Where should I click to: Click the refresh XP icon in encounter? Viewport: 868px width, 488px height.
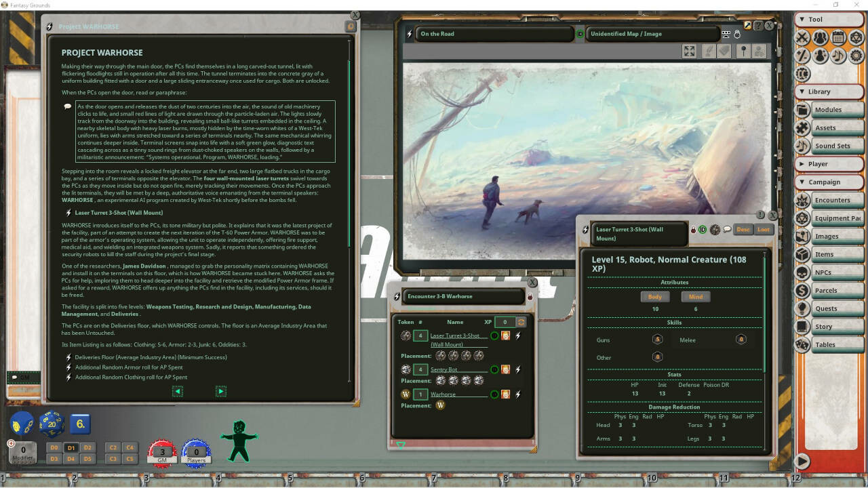[x=521, y=322]
